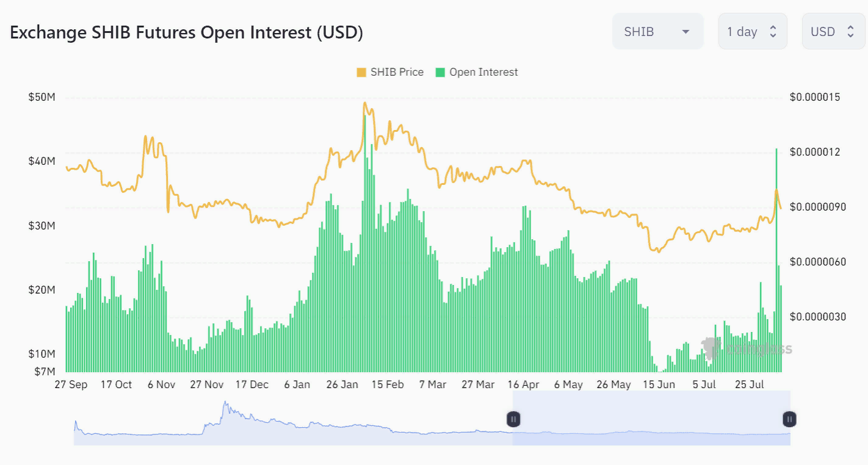This screenshot has height=465, width=868.
Task: Click the chart title Exchange SHIB Futures Open Interest
Action: click(186, 32)
